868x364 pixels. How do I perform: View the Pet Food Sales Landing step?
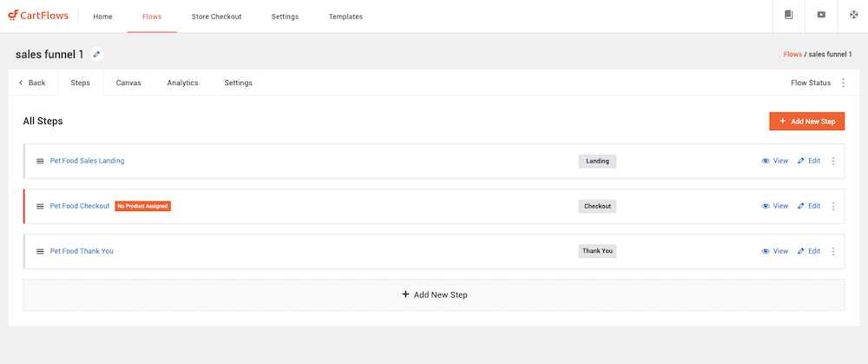(775, 162)
